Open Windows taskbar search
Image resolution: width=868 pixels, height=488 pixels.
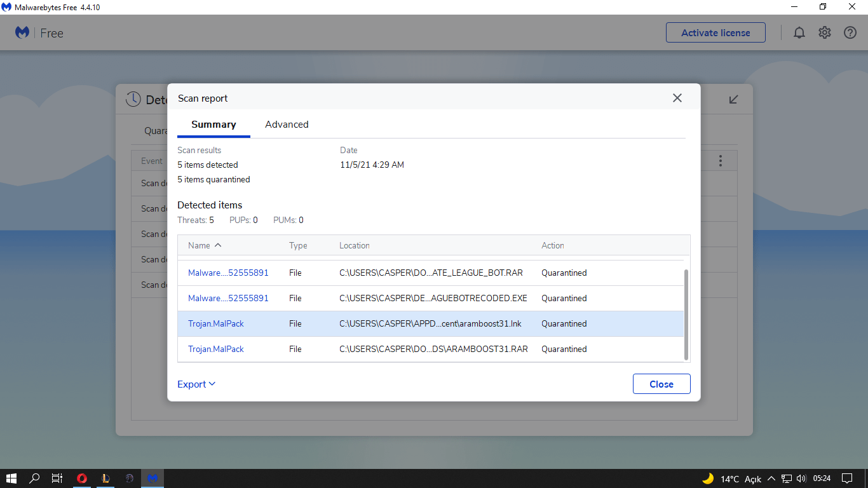pos(34,478)
